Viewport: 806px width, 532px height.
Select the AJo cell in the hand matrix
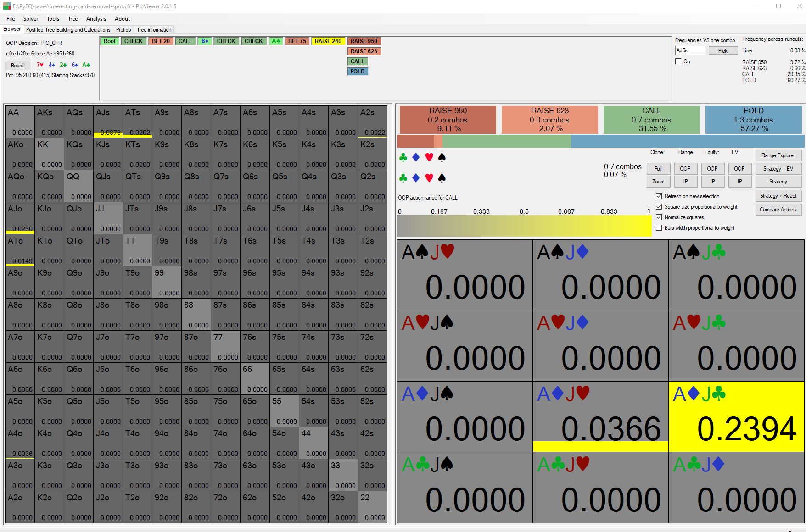point(20,218)
